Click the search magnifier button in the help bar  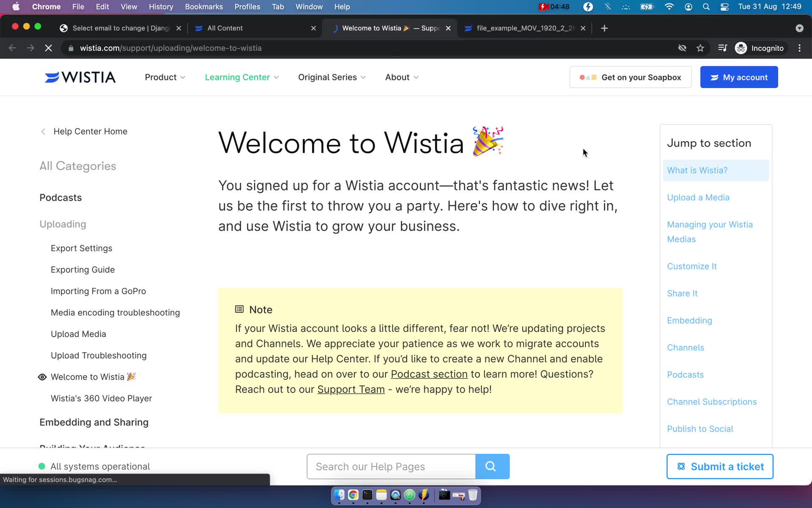(x=492, y=467)
